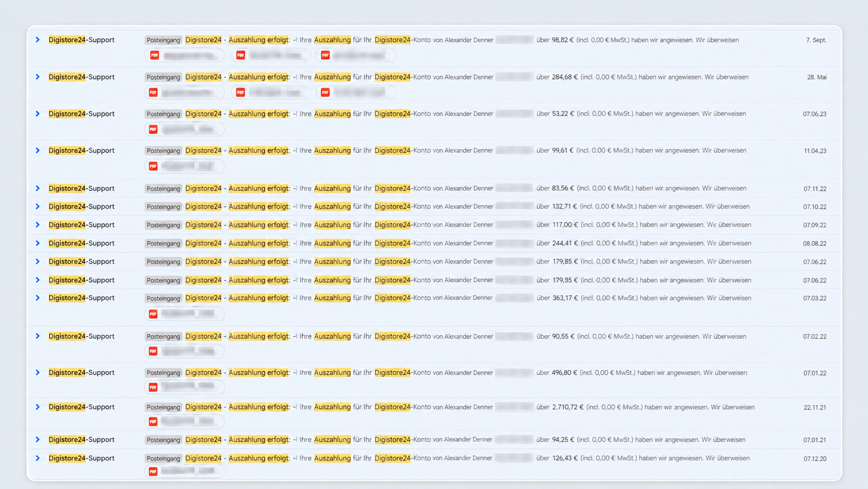
Task: Open the PDF attachment of the 363,17 € email
Action: tap(184, 314)
